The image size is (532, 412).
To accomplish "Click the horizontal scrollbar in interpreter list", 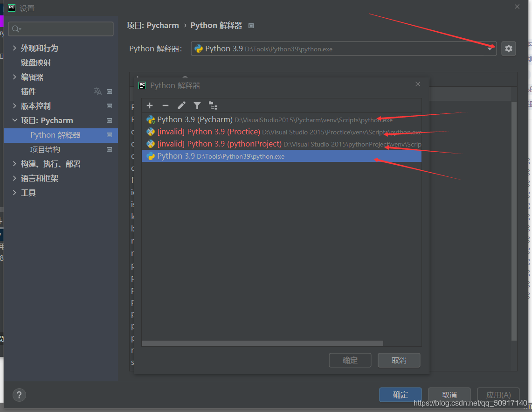I will point(263,343).
